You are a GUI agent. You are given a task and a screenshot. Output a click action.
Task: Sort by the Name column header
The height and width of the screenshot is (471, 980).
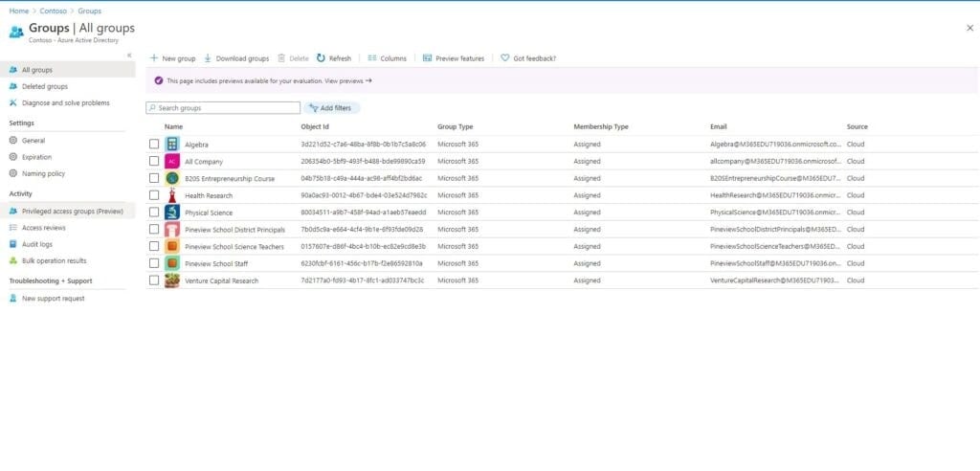click(x=173, y=126)
